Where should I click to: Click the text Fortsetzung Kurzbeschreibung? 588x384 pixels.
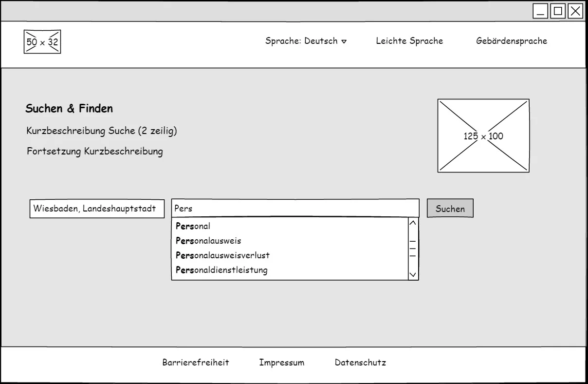(95, 151)
